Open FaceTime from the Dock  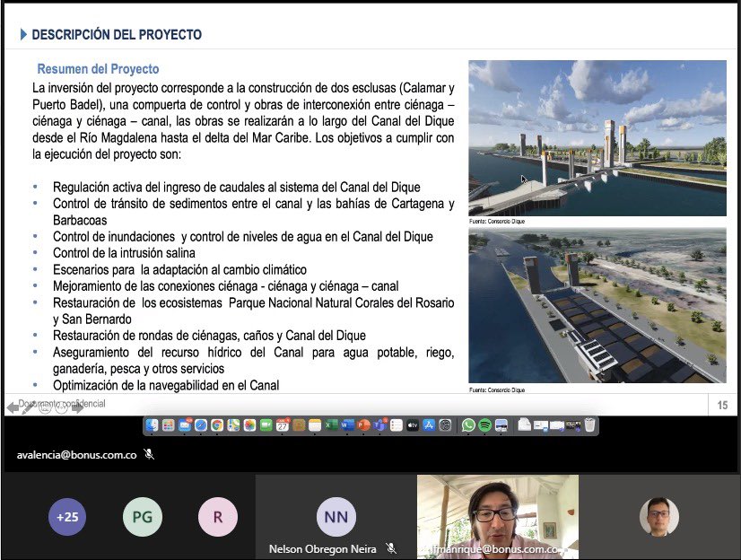tap(266, 425)
